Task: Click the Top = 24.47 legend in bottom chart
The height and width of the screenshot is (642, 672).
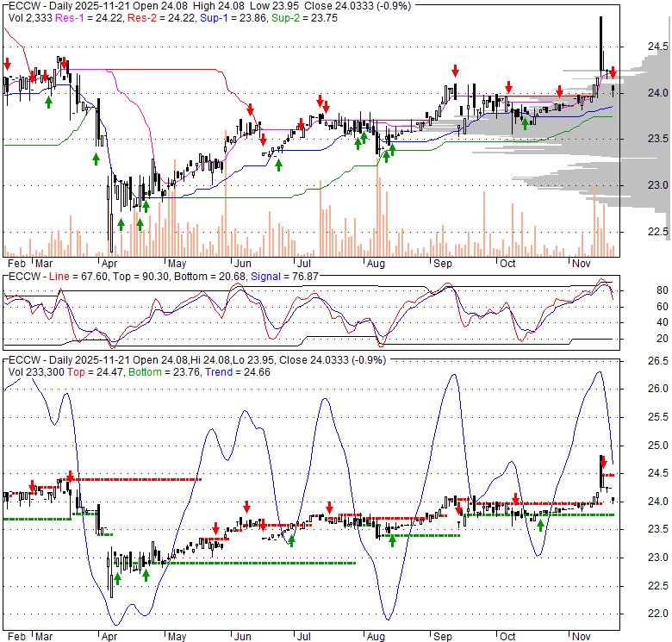Action: pos(96,372)
